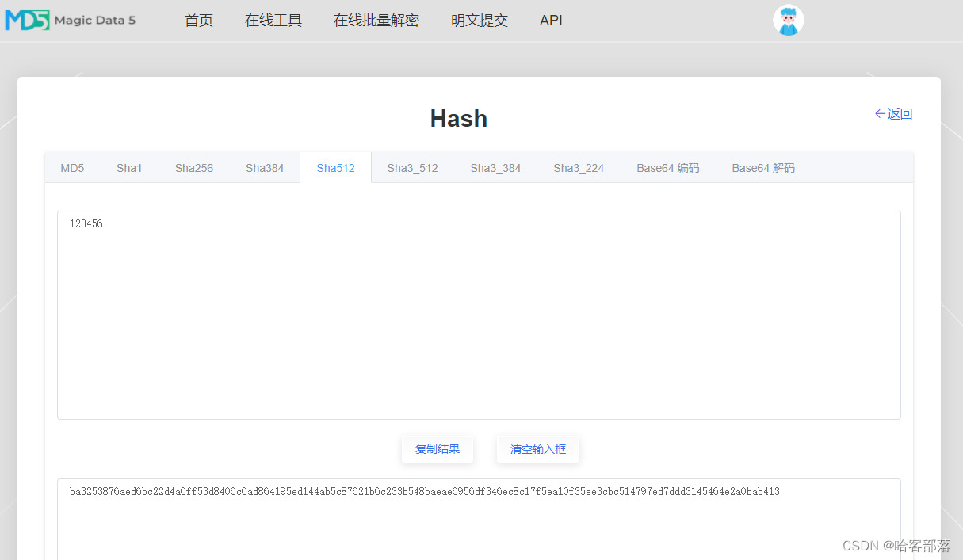
Task: Open the API page
Action: coord(551,21)
